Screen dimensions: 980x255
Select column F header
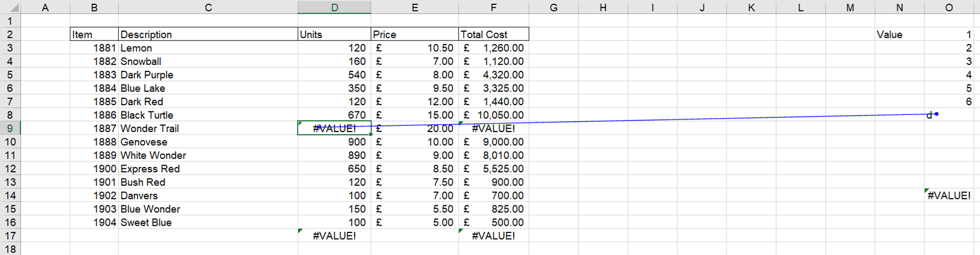pos(493,7)
